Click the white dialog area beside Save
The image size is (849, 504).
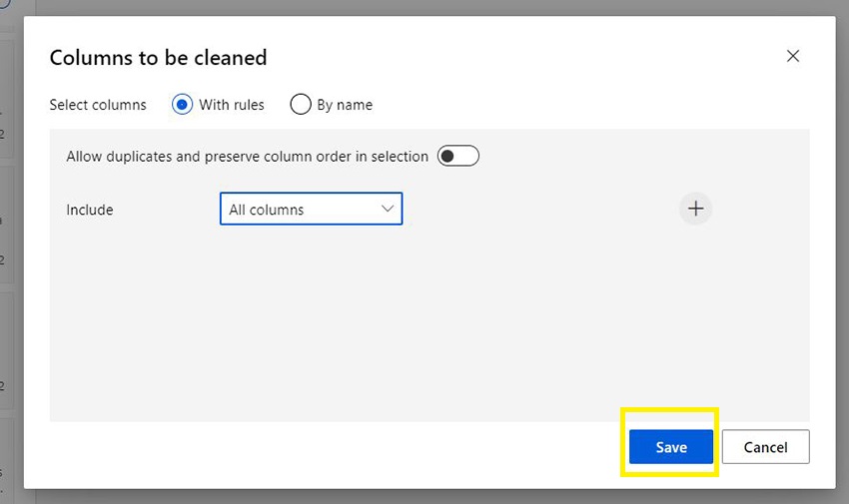pos(400,454)
